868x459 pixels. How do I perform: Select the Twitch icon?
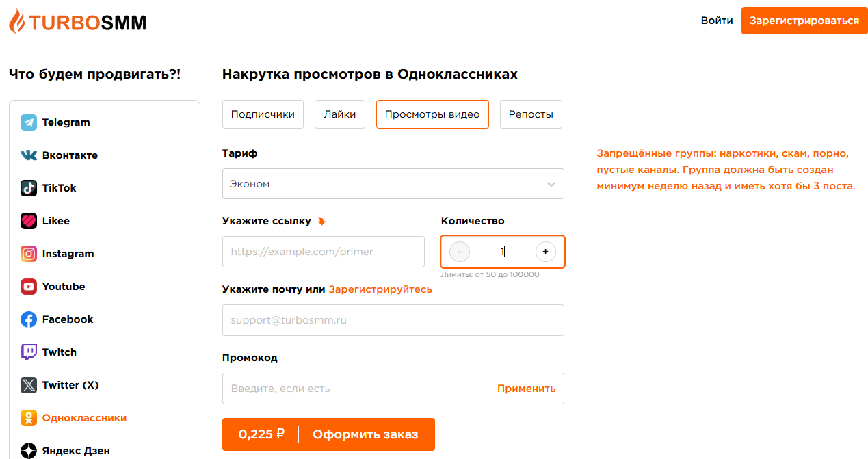point(29,352)
